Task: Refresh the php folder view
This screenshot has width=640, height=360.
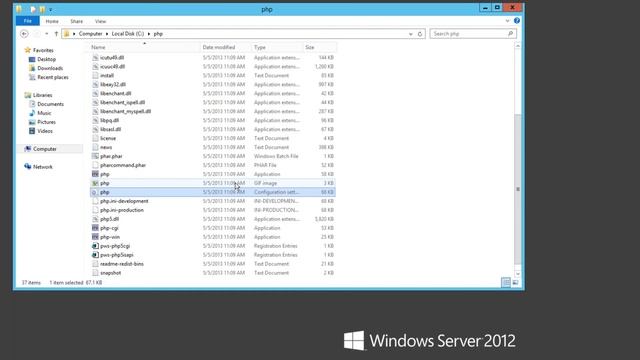Action: point(420,34)
